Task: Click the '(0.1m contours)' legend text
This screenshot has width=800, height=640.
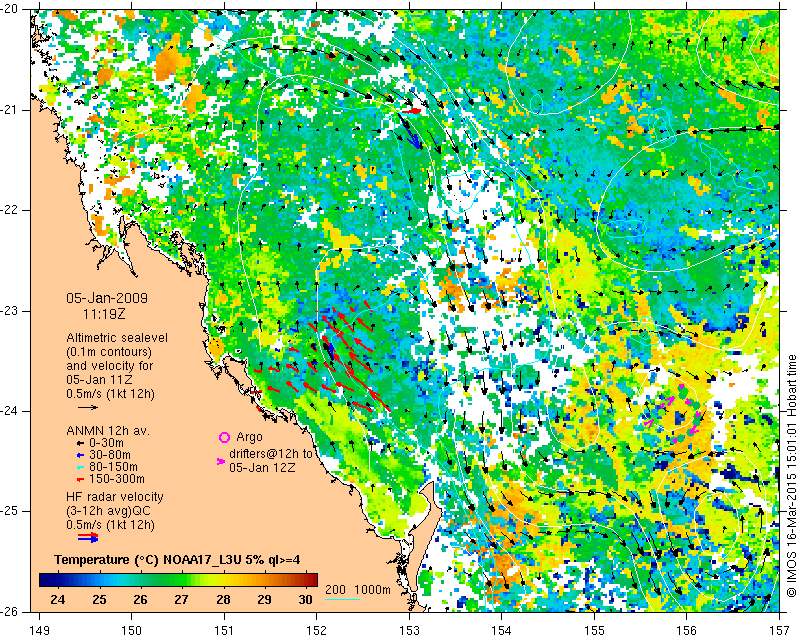Action: 109,352
